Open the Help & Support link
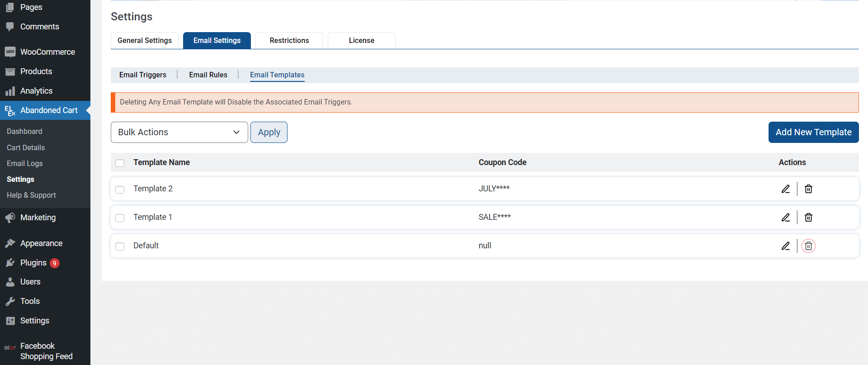The height and width of the screenshot is (365, 868). 31,195
